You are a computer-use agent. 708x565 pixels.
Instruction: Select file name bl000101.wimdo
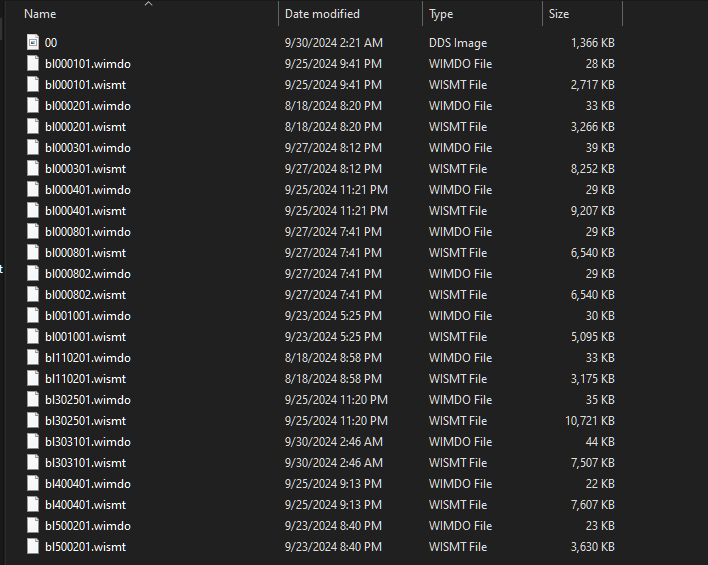(x=88, y=64)
